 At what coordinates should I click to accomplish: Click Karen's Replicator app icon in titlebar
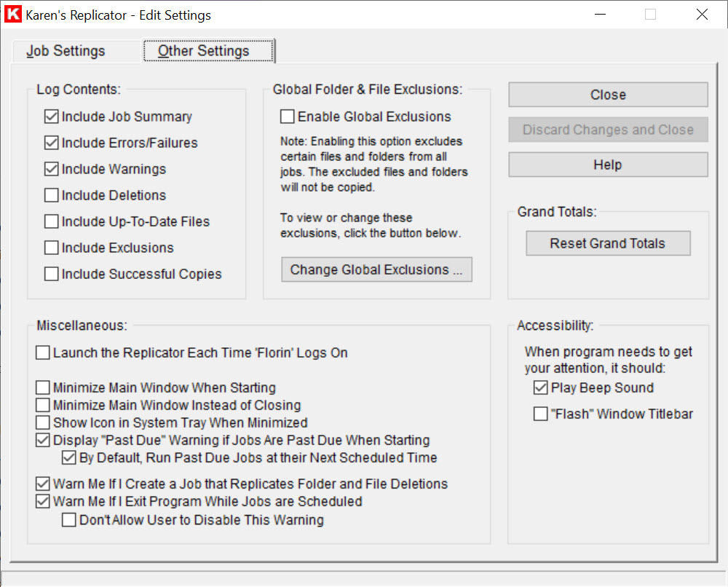(x=13, y=15)
